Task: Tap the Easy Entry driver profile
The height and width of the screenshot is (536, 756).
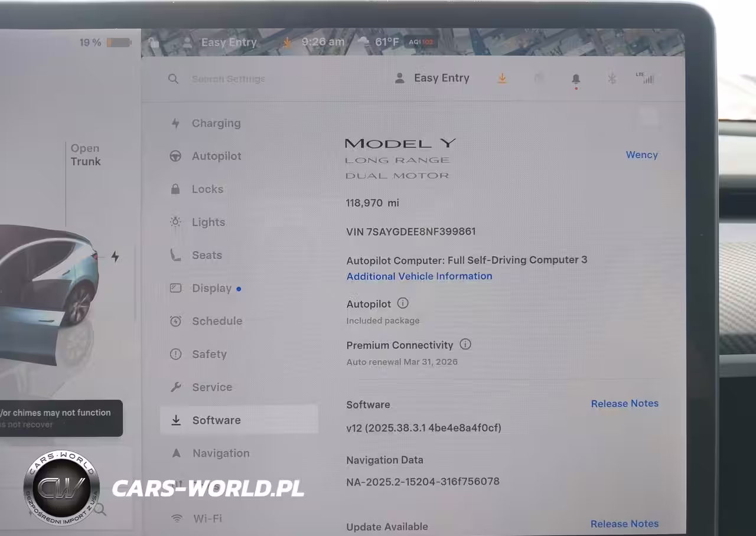Action: (432, 78)
